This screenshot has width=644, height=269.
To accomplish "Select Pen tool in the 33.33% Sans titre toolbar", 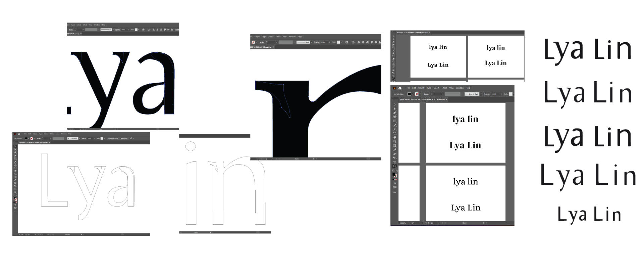I will 395,113.
